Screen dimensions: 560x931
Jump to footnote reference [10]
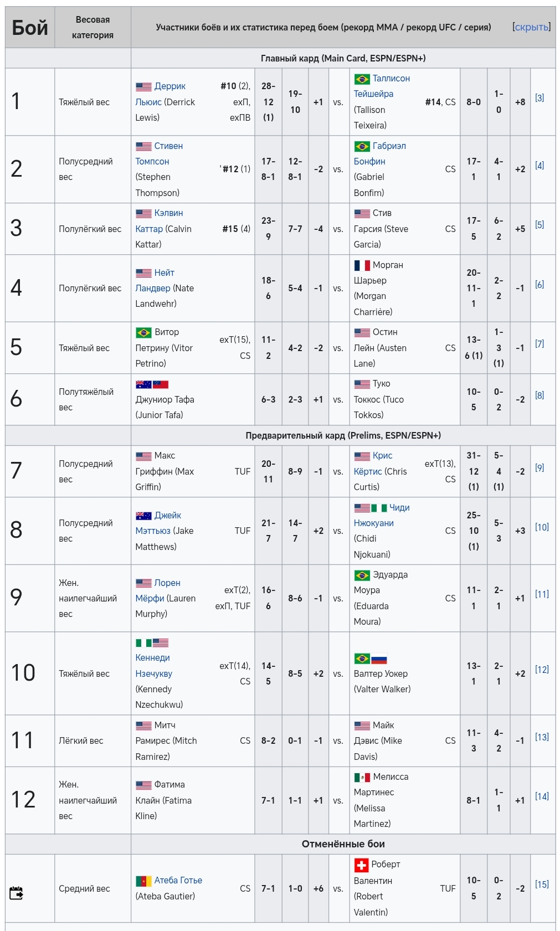541,527
